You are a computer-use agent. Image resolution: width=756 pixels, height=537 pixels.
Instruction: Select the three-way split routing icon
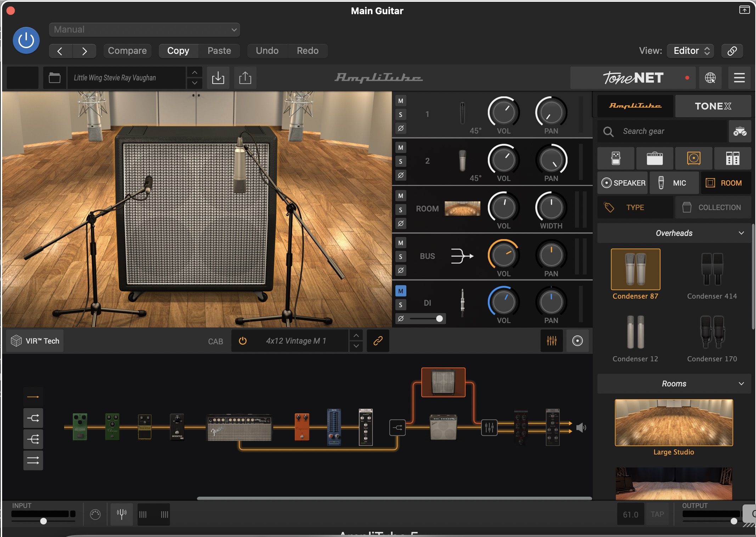point(33,439)
